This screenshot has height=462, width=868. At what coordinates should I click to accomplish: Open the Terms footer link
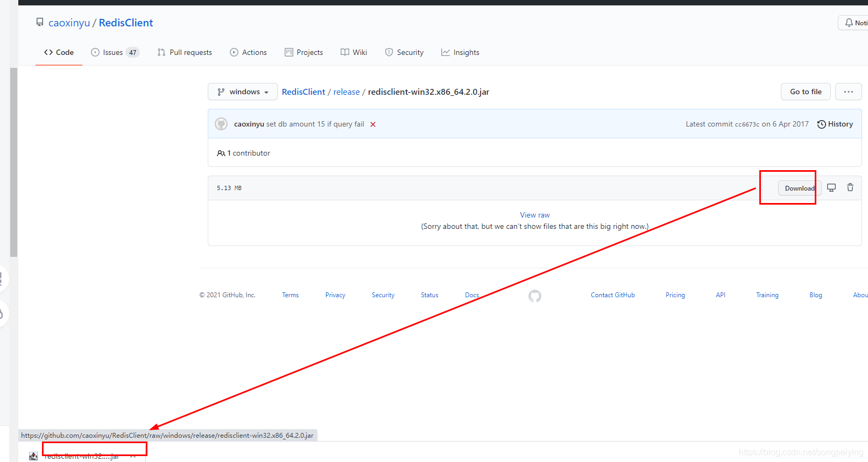pos(291,295)
